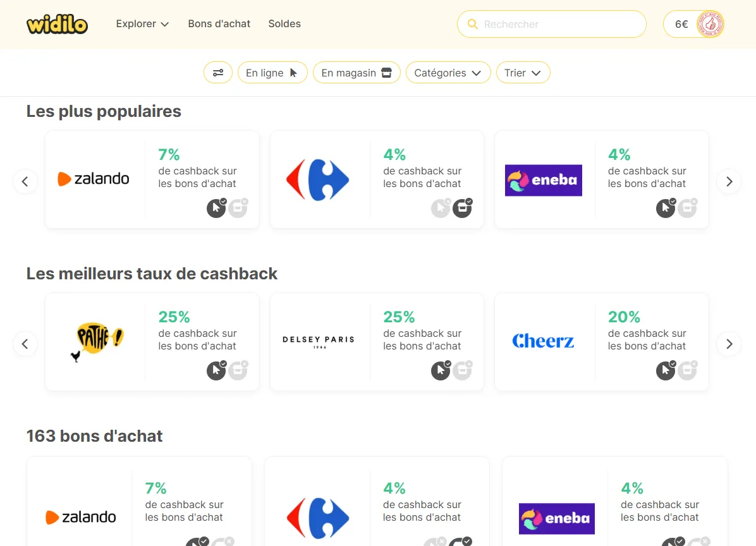Viewport: 756px width, 546px height.
Task: Open the Trier sort dropdown
Action: coord(523,73)
